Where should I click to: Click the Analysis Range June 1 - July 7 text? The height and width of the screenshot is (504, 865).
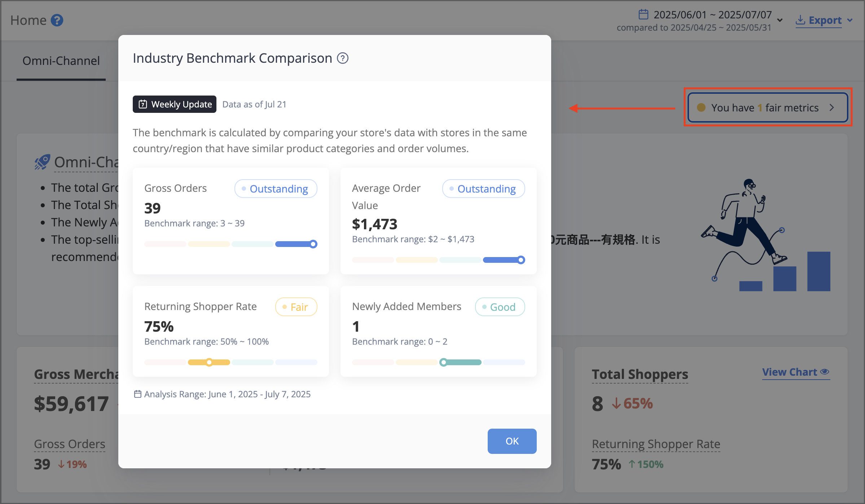coord(227,394)
